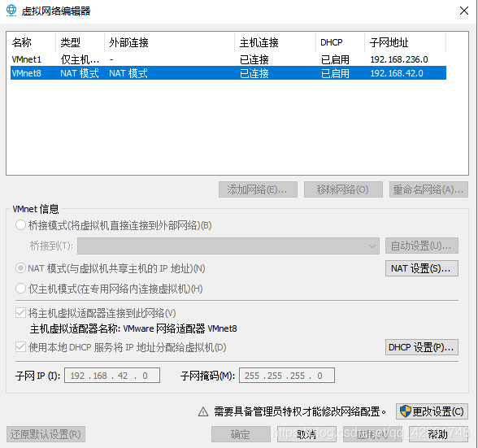Click the 子网 IP input field
Viewport: 478px width, 448px height.
112,376
